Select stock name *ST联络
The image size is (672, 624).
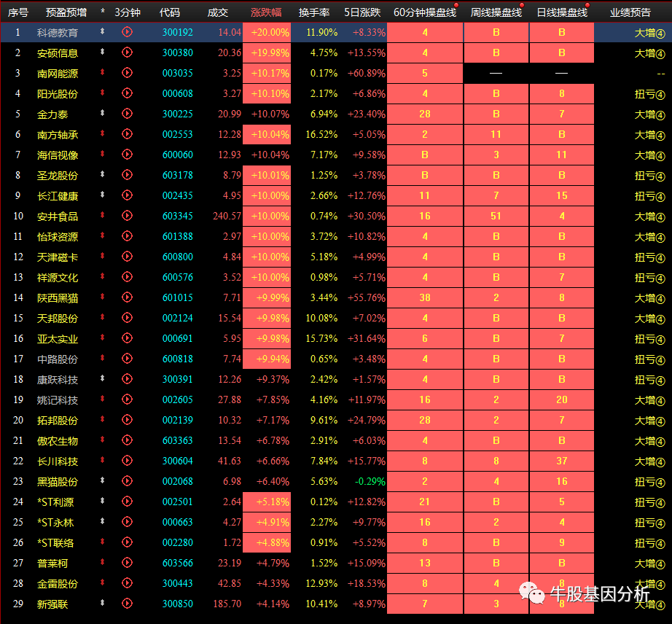click(55, 543)
